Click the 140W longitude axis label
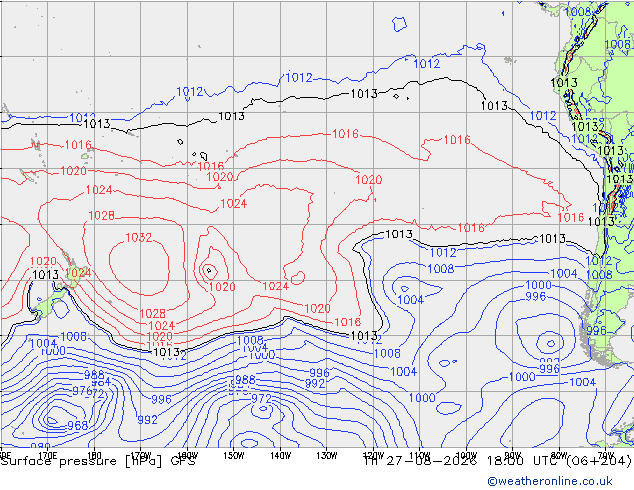The width and height of the screenshot is (634, 490). tap(281, 456)
